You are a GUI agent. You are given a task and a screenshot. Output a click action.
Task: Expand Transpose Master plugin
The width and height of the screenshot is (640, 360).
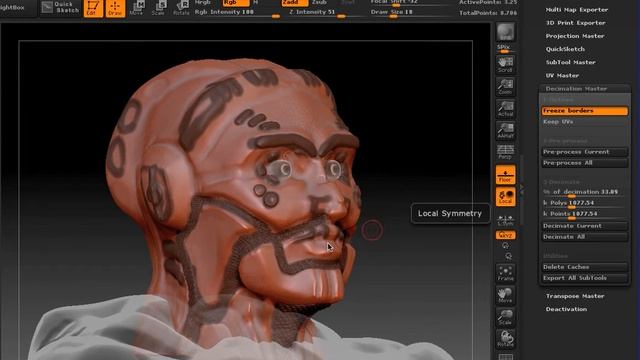coord(575,296)
